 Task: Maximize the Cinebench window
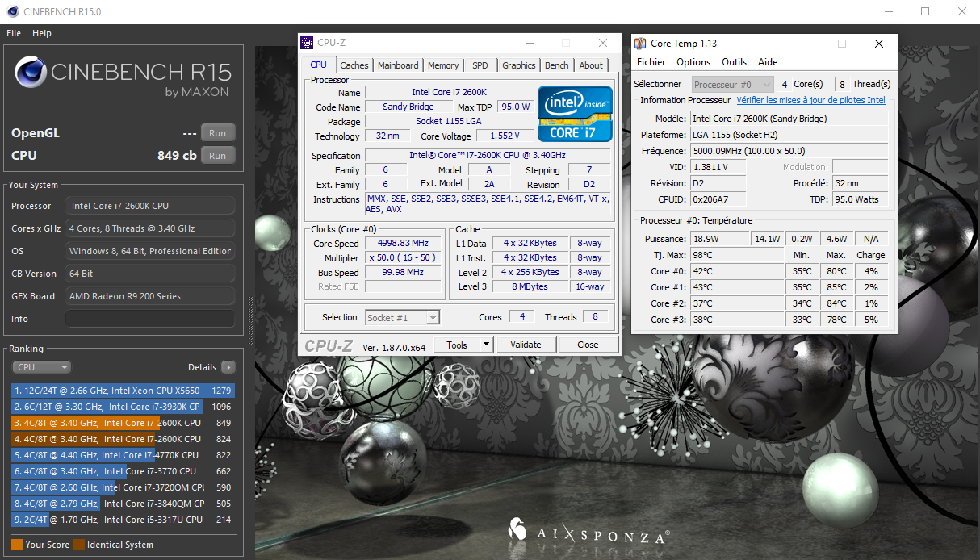click(925, 11)
